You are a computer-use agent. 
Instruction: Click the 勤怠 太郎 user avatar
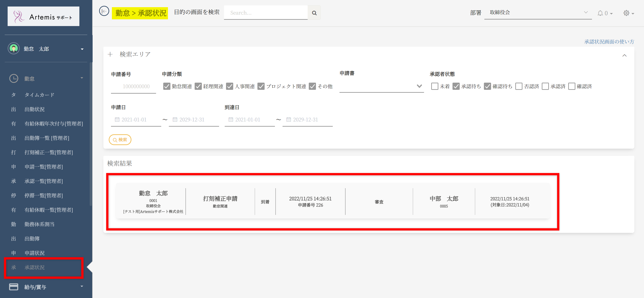point(14,49)
